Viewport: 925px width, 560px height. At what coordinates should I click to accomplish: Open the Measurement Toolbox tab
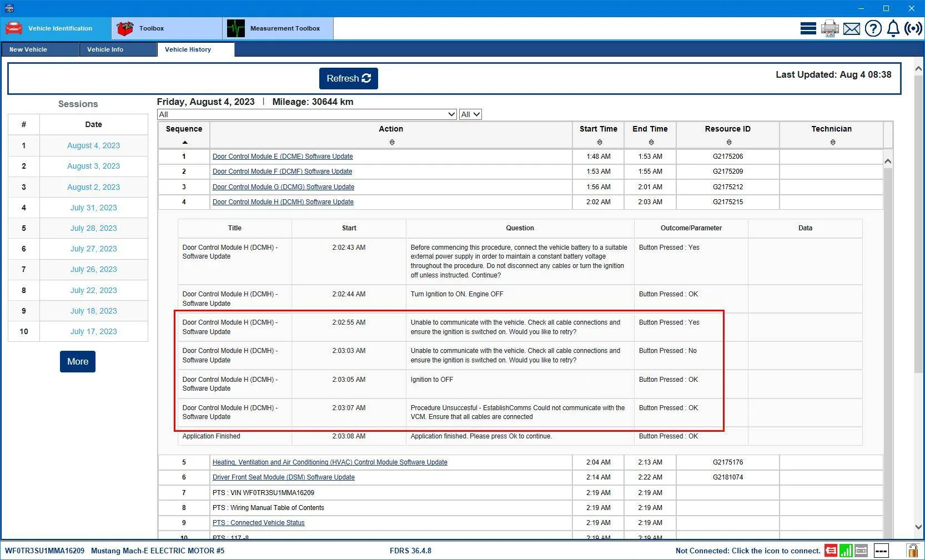[x=278, y=28]
